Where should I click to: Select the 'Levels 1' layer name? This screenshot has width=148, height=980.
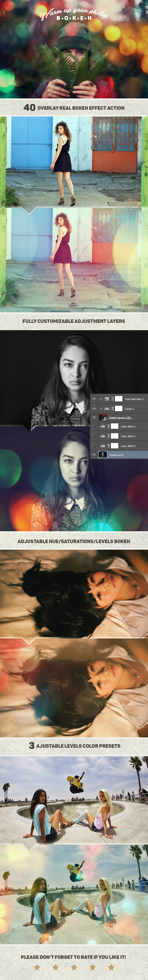(129, 409)
